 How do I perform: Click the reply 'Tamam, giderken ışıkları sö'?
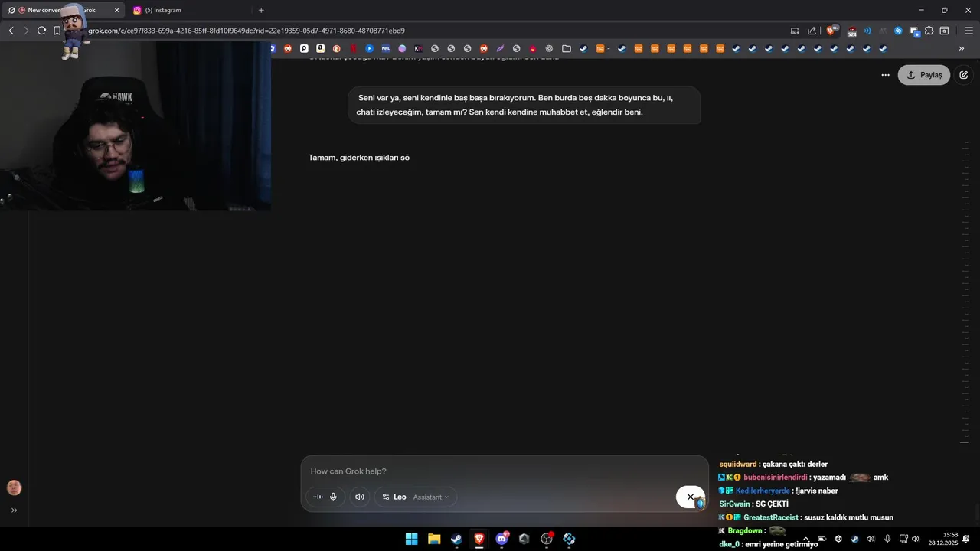[359, 158]
